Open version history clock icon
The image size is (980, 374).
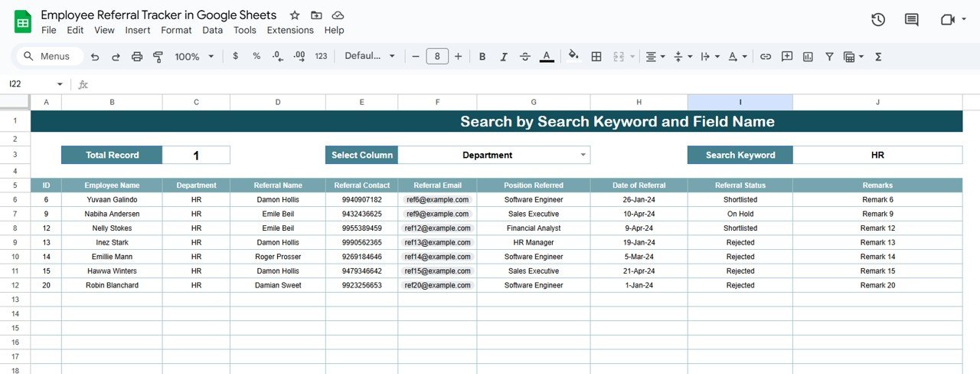click(x=878, y=20)
